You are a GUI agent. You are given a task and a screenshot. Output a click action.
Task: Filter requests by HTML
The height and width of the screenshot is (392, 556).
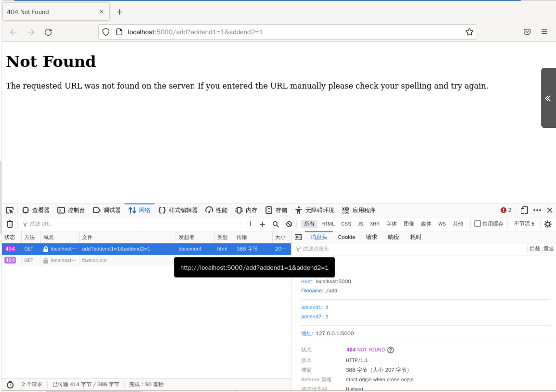[328, 224]
